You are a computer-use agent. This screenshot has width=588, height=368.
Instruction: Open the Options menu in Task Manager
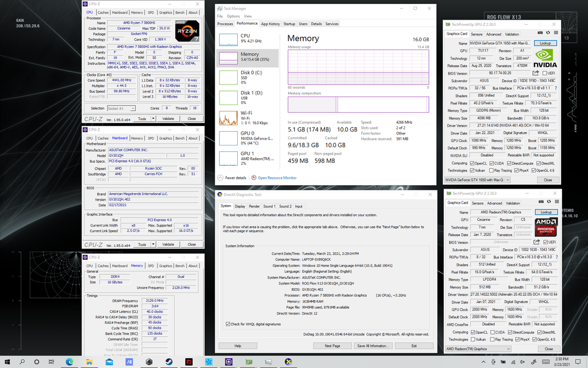[233, 16]
